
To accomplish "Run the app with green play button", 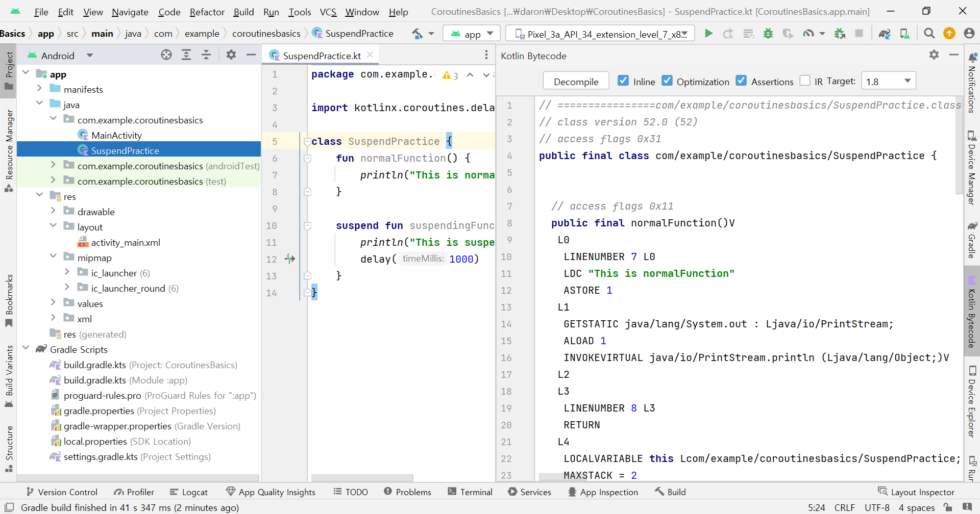I will (708, 34).
